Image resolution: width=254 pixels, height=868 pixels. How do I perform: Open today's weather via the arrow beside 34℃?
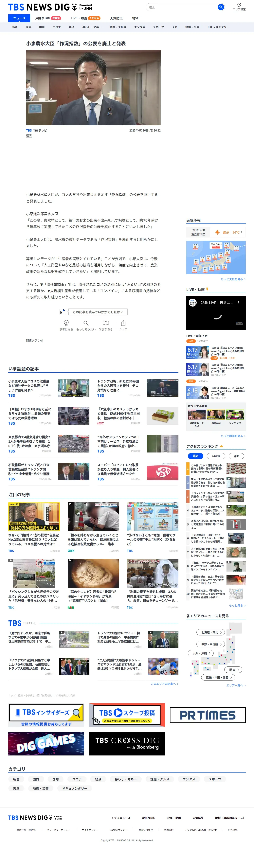[x=241, y=232]
